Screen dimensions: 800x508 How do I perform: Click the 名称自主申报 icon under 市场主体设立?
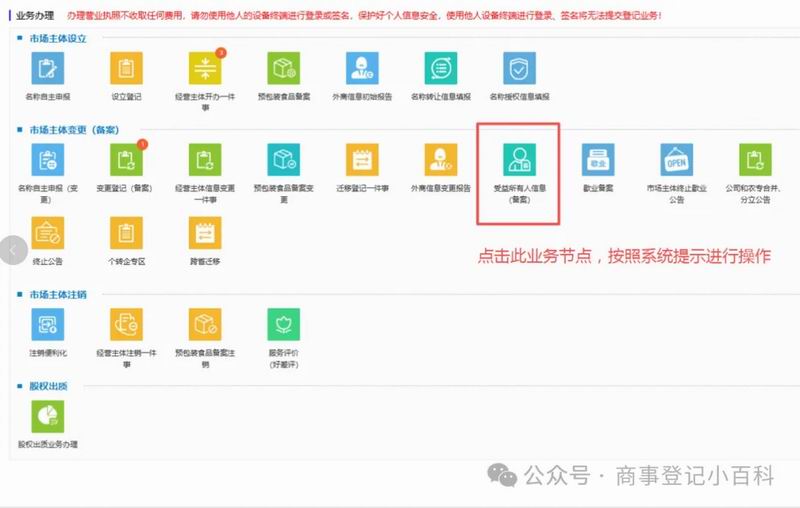(47, 68)
